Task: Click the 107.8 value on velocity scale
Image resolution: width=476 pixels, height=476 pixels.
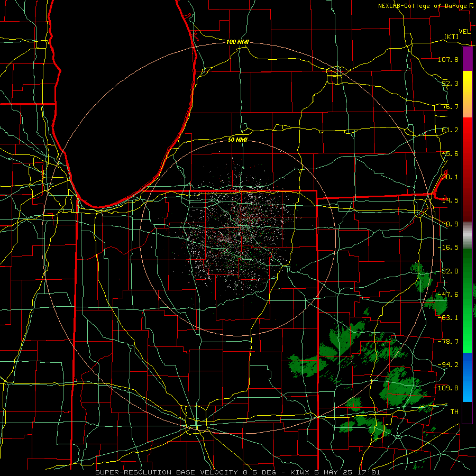Action: (x=448, y=59)
